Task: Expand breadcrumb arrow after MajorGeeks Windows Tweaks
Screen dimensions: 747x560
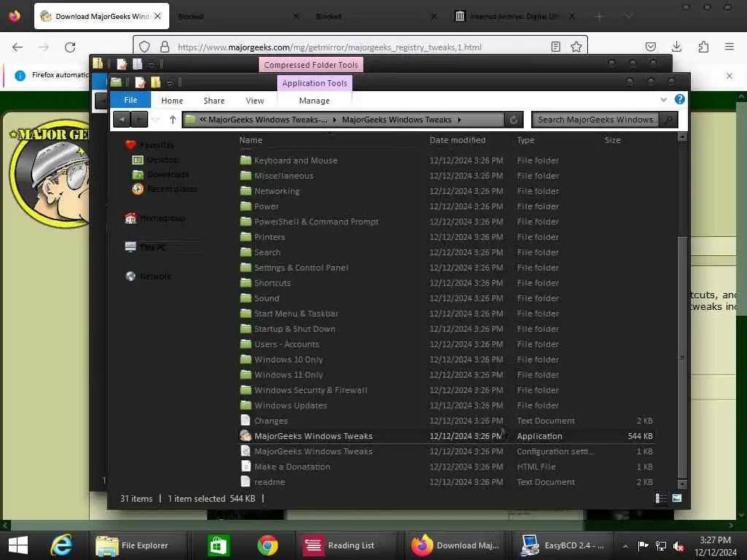Action: click(460, 120)
